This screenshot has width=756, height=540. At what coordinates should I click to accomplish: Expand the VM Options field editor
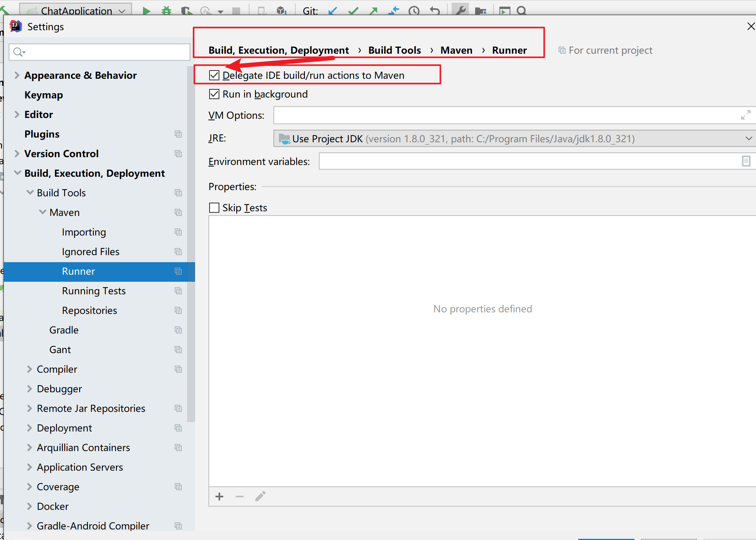click(x=745, y=115)
